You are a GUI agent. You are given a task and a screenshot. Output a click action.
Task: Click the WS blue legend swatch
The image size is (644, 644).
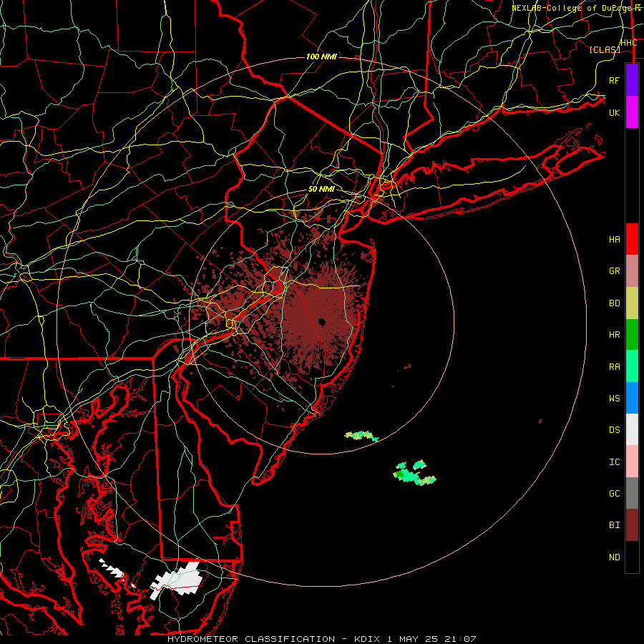click(x=632, y=398)
